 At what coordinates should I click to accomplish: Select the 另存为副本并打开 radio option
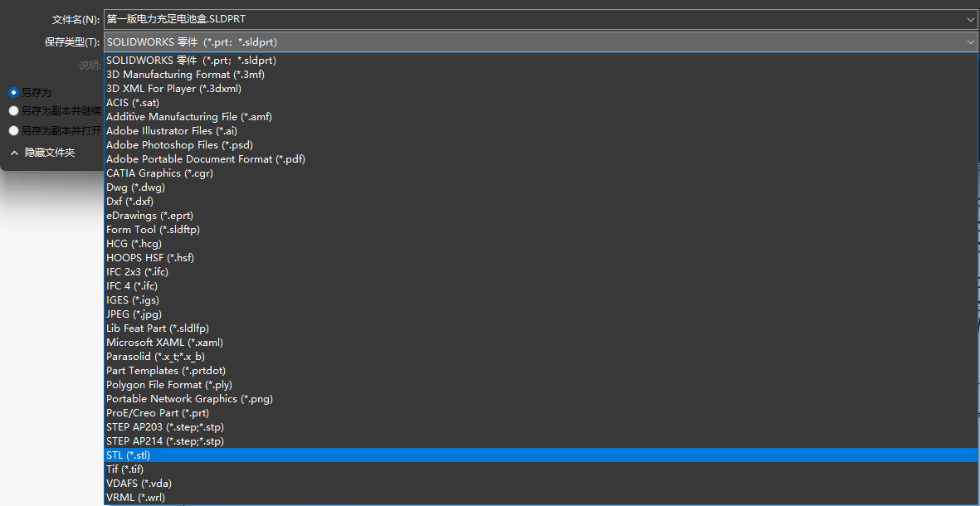point(14,130)
